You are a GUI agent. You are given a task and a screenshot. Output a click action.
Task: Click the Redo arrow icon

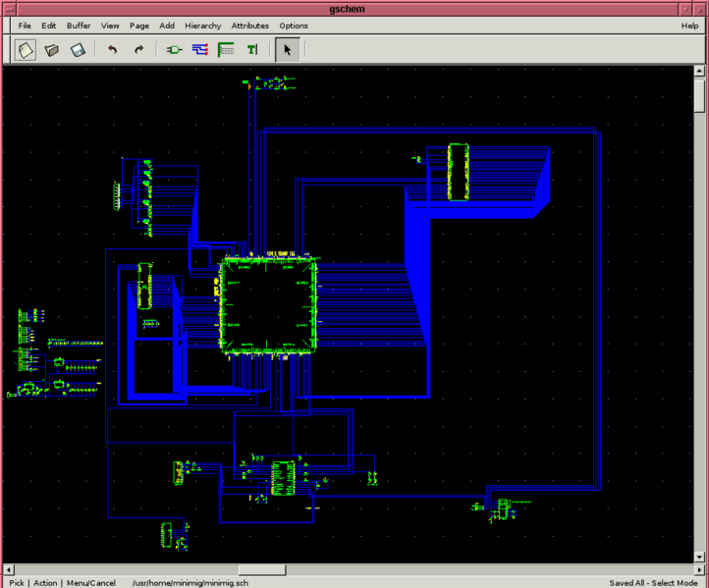coord(138,49)
